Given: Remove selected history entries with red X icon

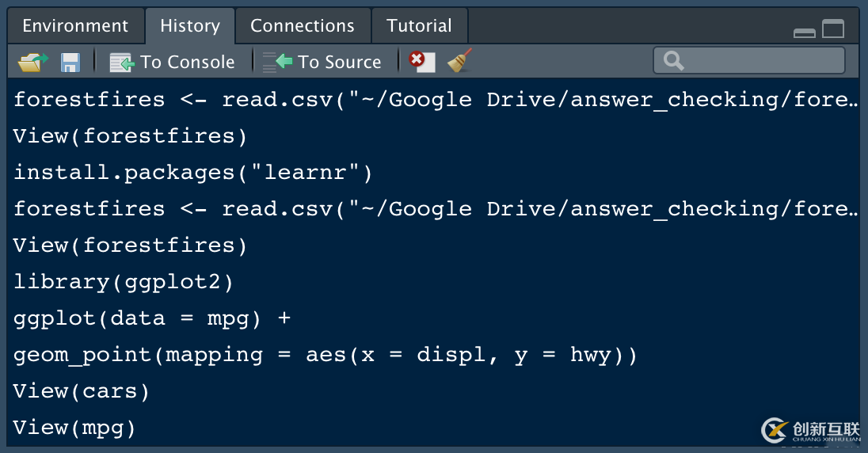Looking at the screenshot, I should point(422,61).
